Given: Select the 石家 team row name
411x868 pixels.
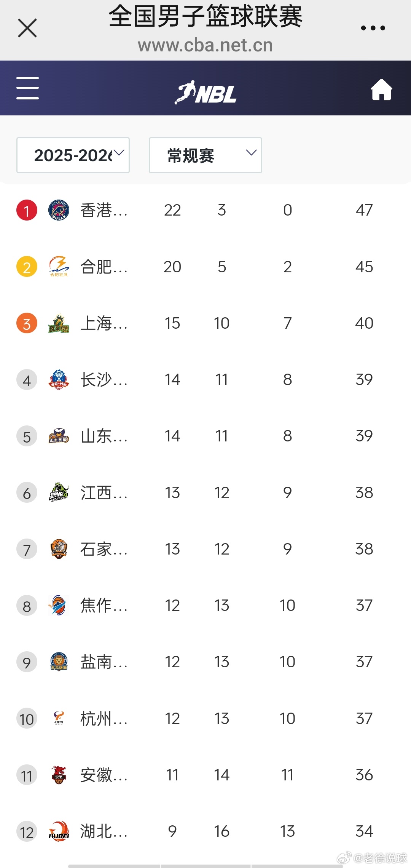Looking at the screenshot, I should [x=104, y=549].
